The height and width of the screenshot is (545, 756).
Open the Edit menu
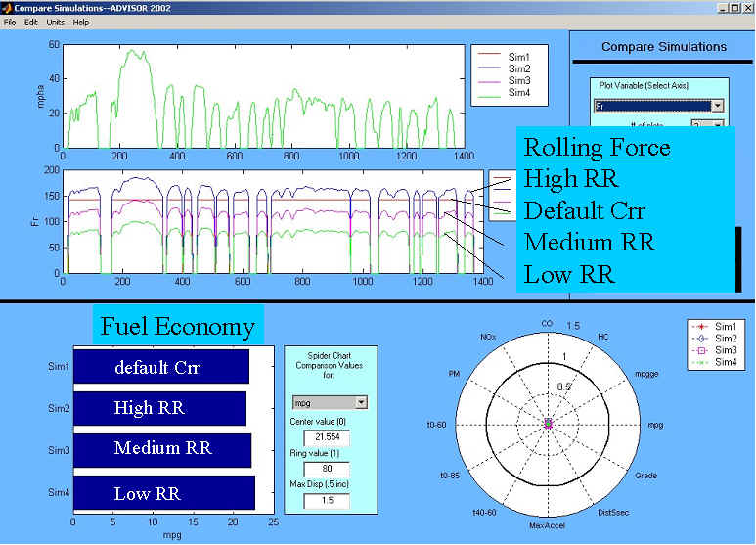(31, 22)
